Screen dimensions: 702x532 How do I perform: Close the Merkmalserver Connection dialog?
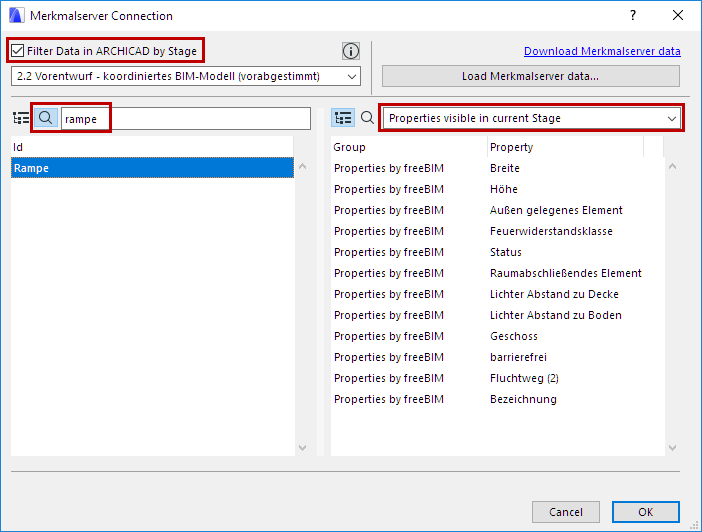(679, 16)
